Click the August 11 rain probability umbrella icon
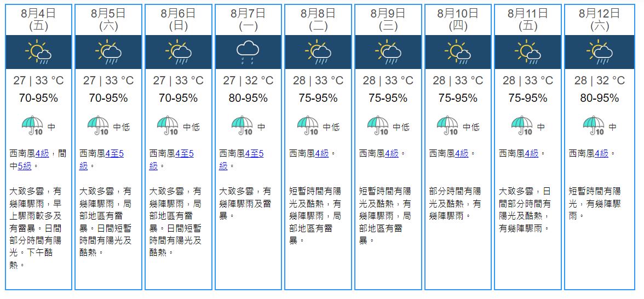This screenshot has height=299, width=644. pyautogui.click(x=522, y=126)
